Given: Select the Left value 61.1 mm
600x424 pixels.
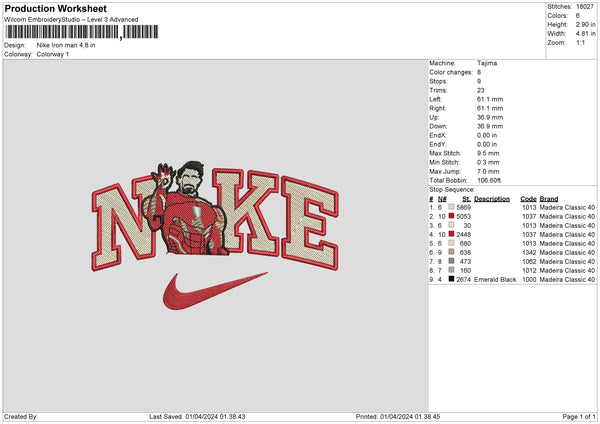Looking at the screenshot, I should 490,99.
